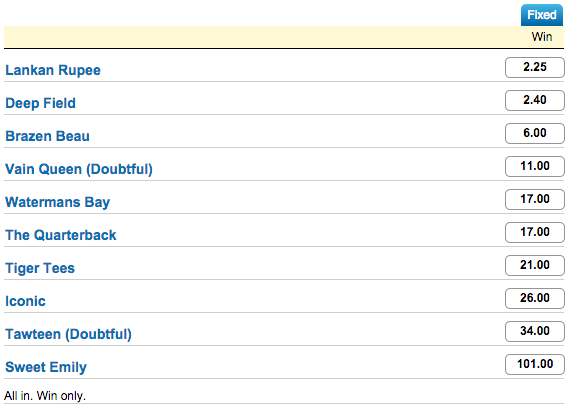Image resolution: width=569 pixels, height=410 pixels.
Task: Click the 'All in. Win only.' note
Action: pyautogui.click(x=45, y=396)
